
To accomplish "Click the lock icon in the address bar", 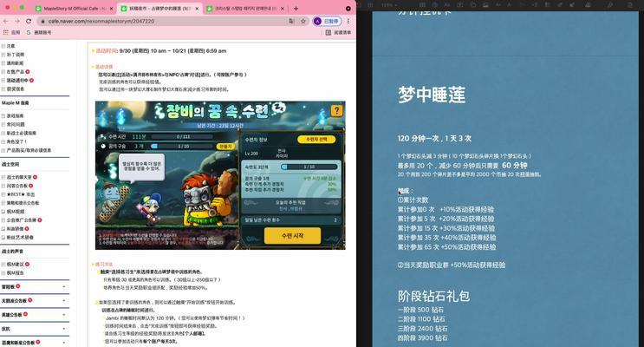I will 42,21.
